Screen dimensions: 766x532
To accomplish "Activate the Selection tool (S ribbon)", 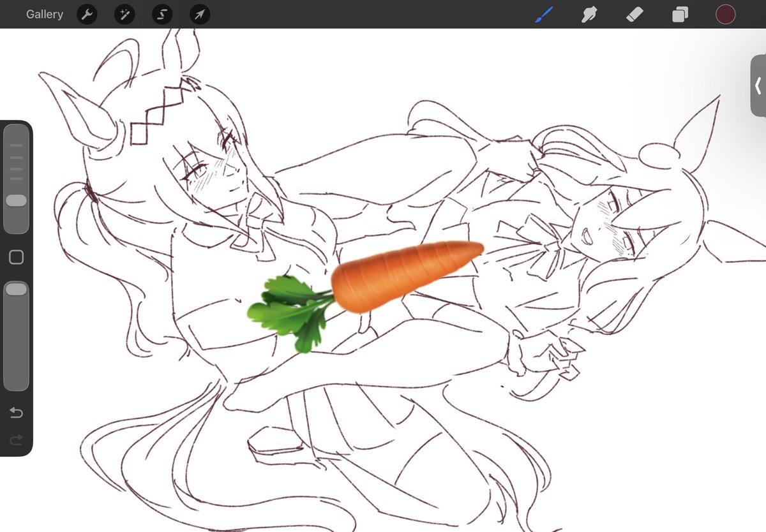I will pyautogui.click(x=162, y=14).
